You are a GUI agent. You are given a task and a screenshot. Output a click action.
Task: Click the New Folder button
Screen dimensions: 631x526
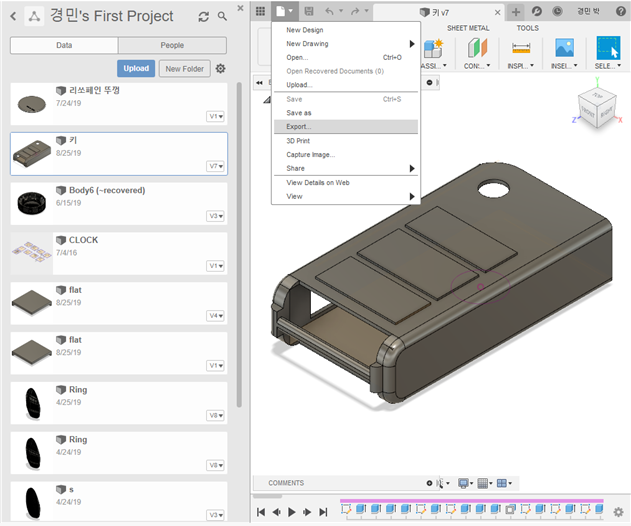185,69
